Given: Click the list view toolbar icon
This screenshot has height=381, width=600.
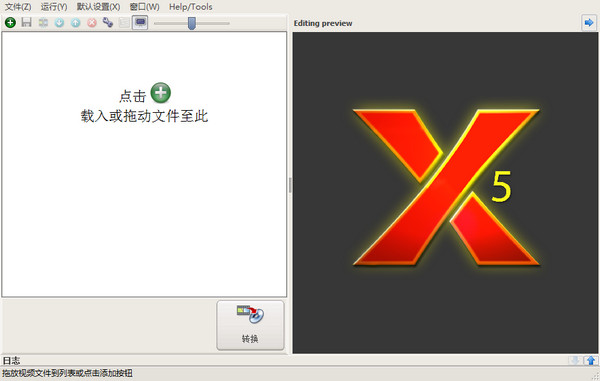Looking at the screenshot, I should [x=124, y=23].
